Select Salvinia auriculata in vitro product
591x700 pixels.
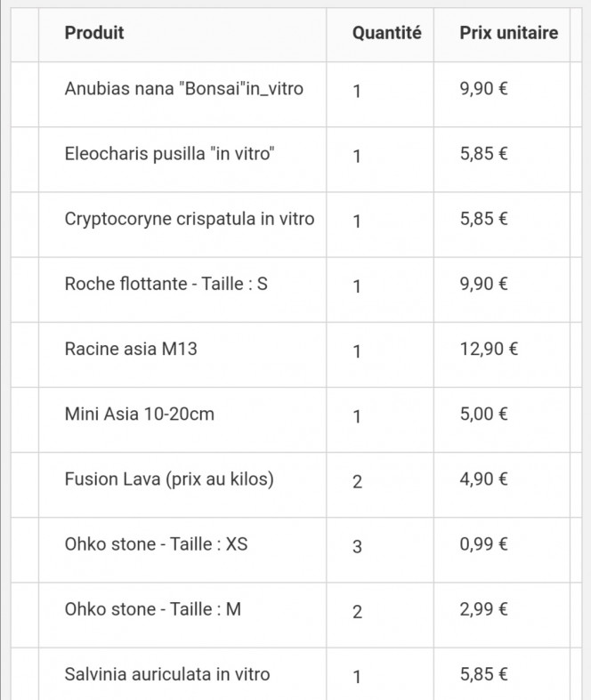pyautogui.click(x=167, y=674)
